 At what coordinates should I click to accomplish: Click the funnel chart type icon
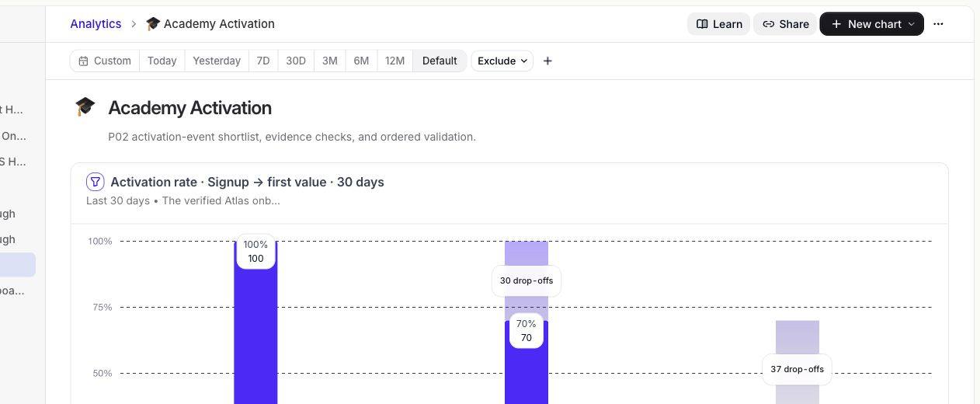[95, 182]
